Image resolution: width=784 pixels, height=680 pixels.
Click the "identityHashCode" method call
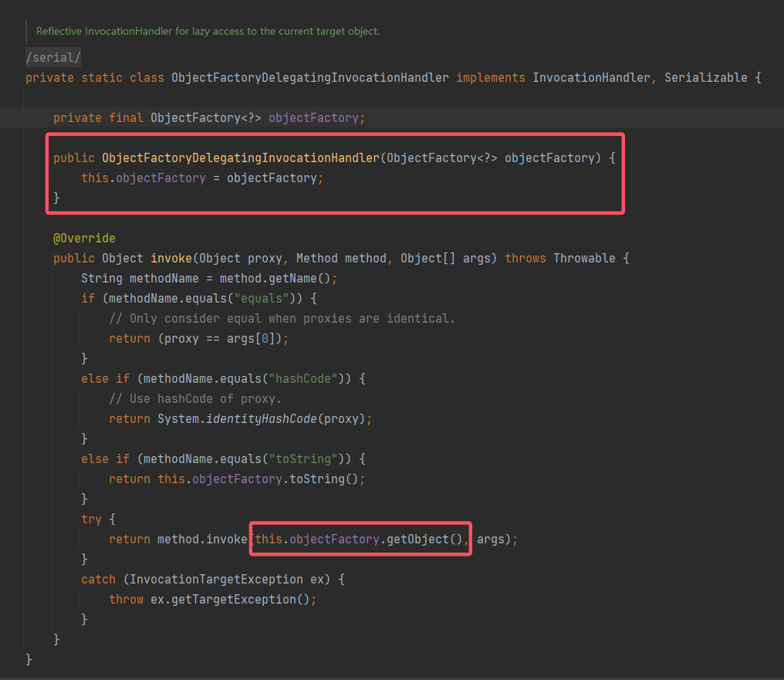[x=262, y=419]
